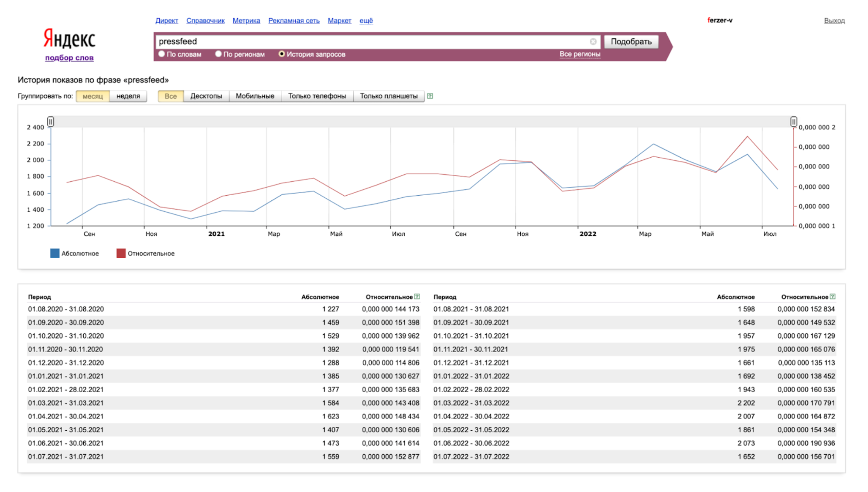Screen dimensions: 868x492
Task: Click the value 2 202 for March 2022
Action: 746,403
